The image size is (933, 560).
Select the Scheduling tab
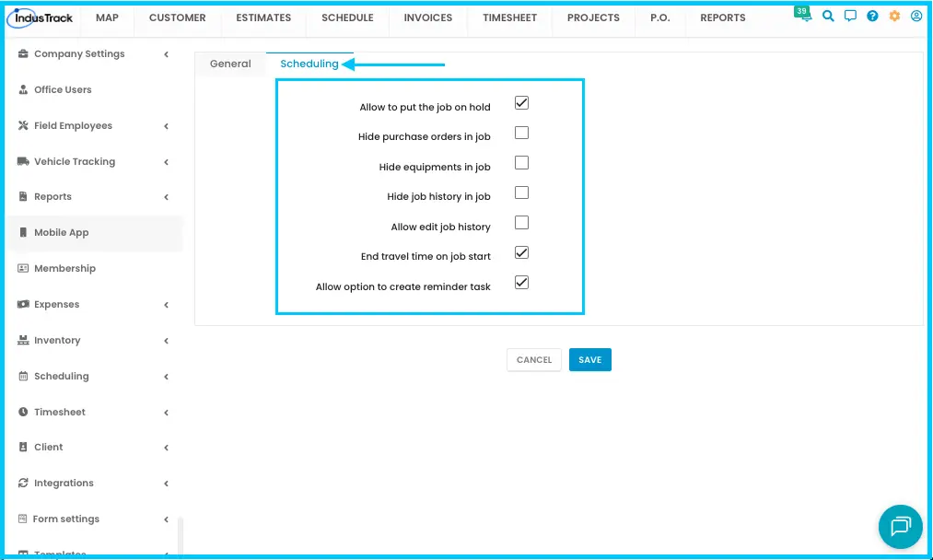coord(309,64)
